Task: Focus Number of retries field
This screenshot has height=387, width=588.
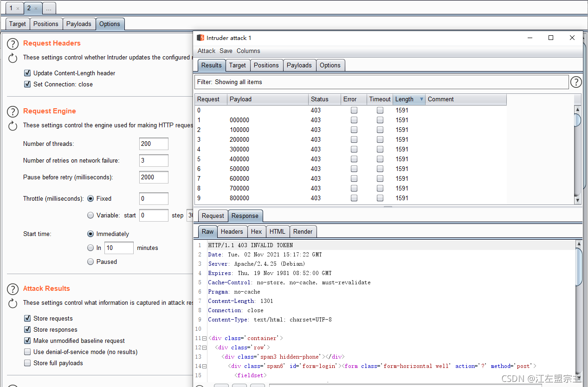Action: [x=154, y=161]
